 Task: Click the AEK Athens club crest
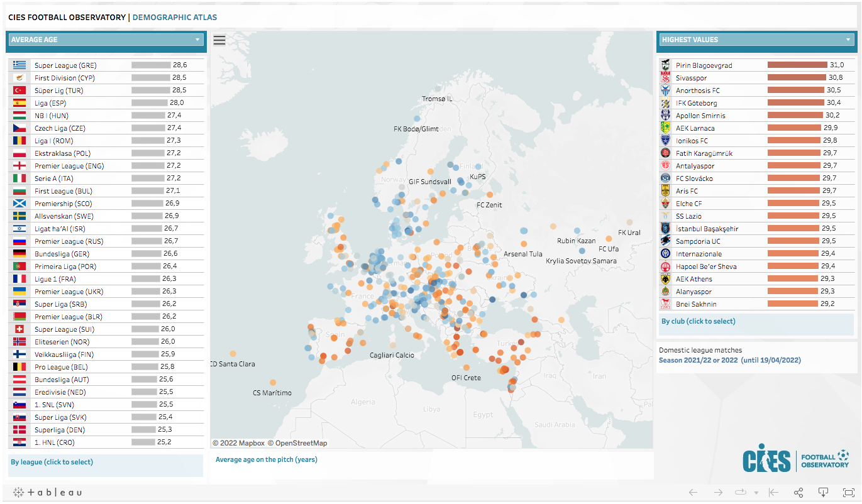665,279
